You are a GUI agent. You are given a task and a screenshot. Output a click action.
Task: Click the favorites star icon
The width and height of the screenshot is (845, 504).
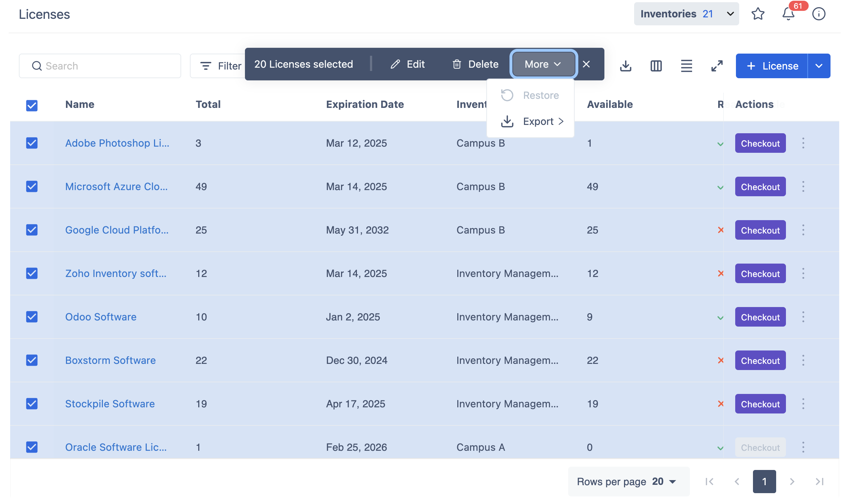[x=758, y=14]
